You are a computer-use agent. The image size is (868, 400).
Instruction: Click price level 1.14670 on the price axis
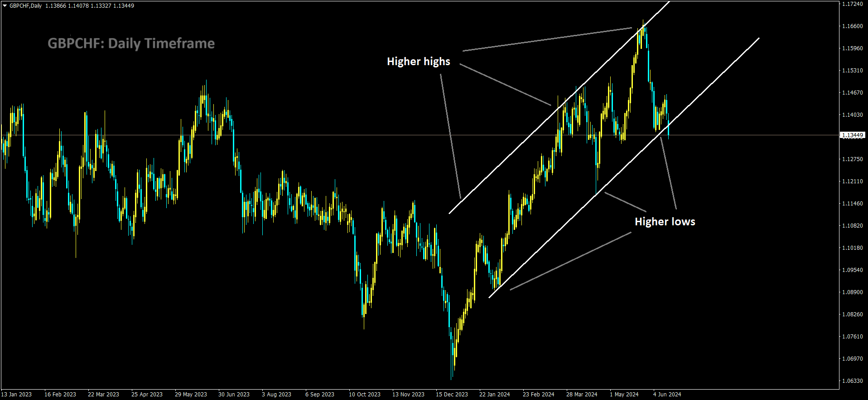(x=852, y=93)
